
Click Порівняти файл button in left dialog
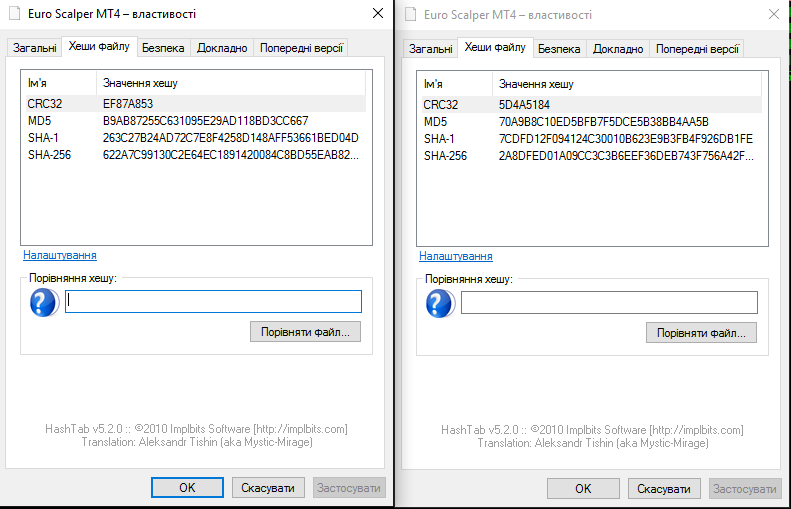305,332
